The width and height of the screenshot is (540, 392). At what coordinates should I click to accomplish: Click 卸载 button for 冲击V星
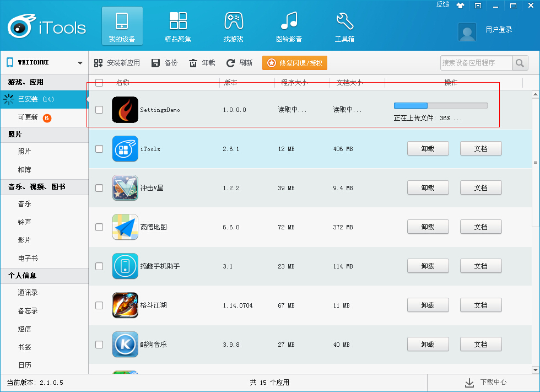pyautogui.click(x=428, y=188)
